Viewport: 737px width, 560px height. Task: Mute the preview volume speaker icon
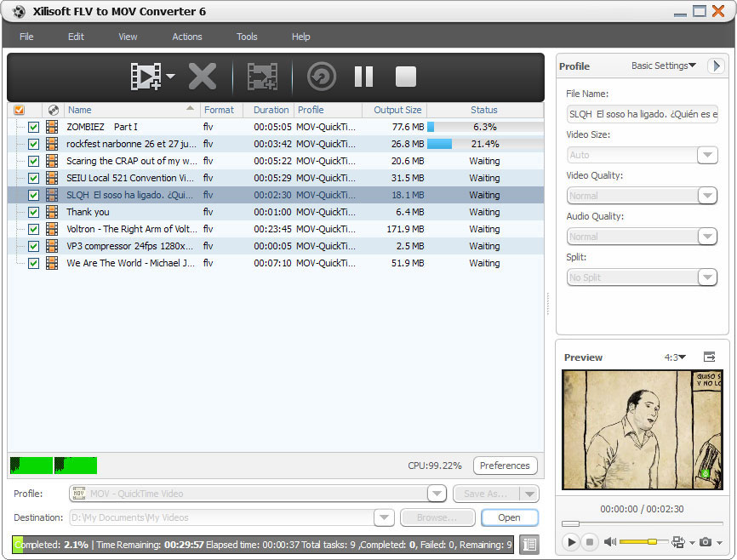(609, 541)
